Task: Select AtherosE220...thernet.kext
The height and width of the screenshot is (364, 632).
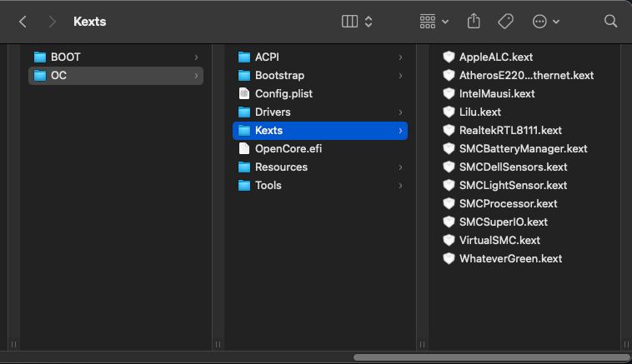Action: pyautogui.click(x=526, y=75)
